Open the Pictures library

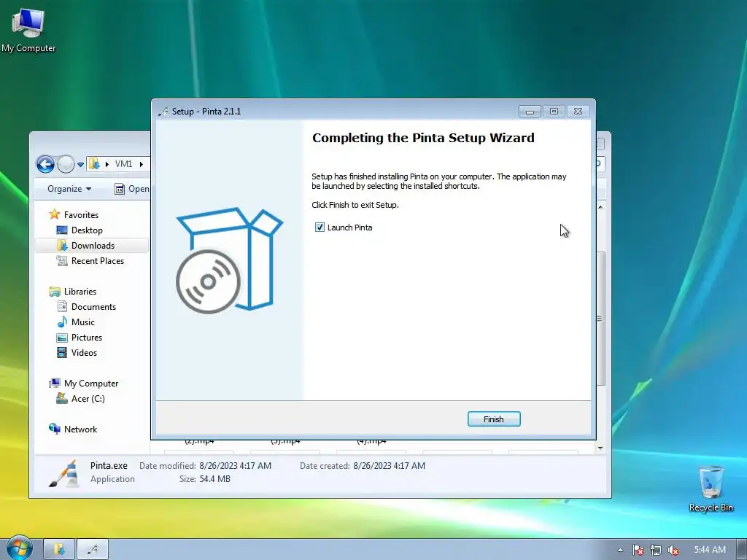[x=87, y=337]
